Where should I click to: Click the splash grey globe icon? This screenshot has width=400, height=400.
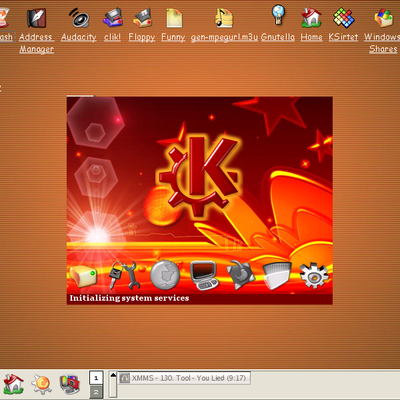click(165, 275)
